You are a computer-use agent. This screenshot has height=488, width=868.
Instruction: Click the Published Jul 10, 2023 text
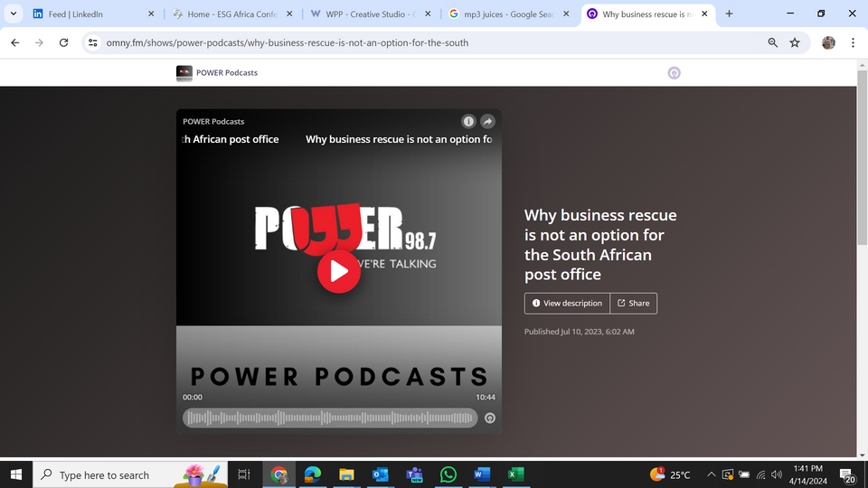pos(579,332)
